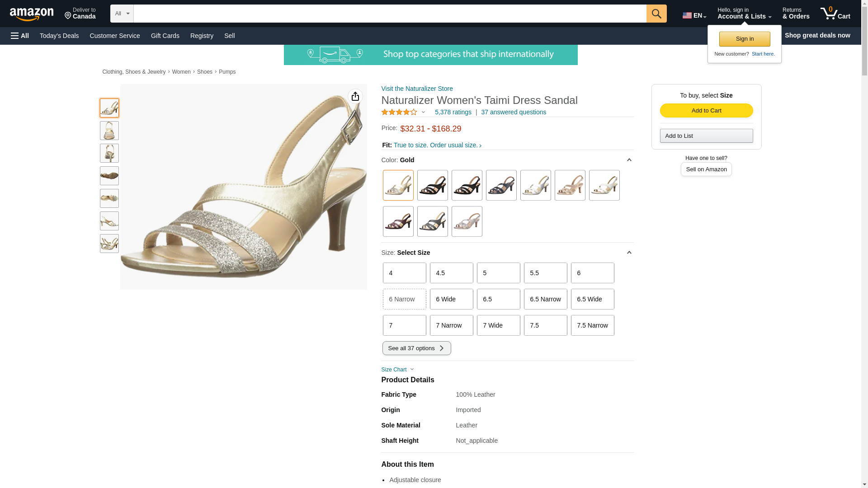Expand the Size Chart dropdown

(397, 370)
